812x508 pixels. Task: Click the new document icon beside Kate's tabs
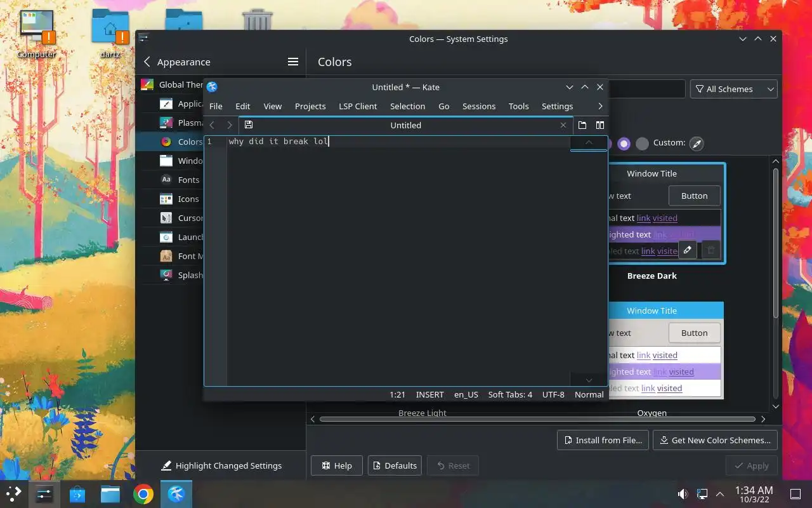pos(582,125)
